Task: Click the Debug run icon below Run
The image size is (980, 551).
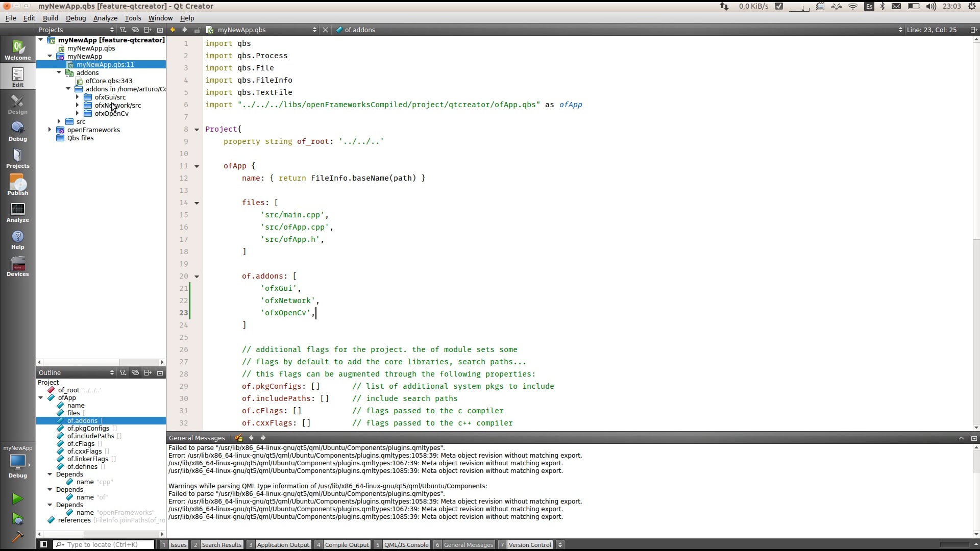Action: tap(17, 518)
